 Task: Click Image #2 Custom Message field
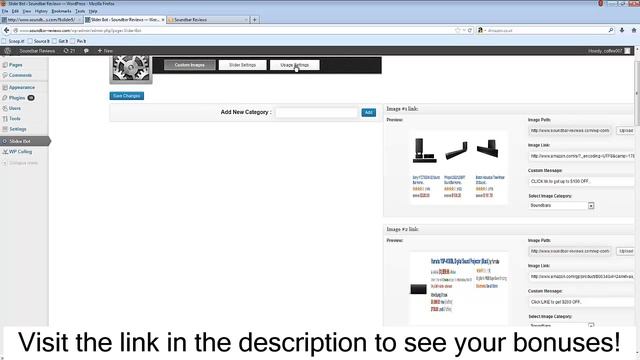[x=582, y=302]
